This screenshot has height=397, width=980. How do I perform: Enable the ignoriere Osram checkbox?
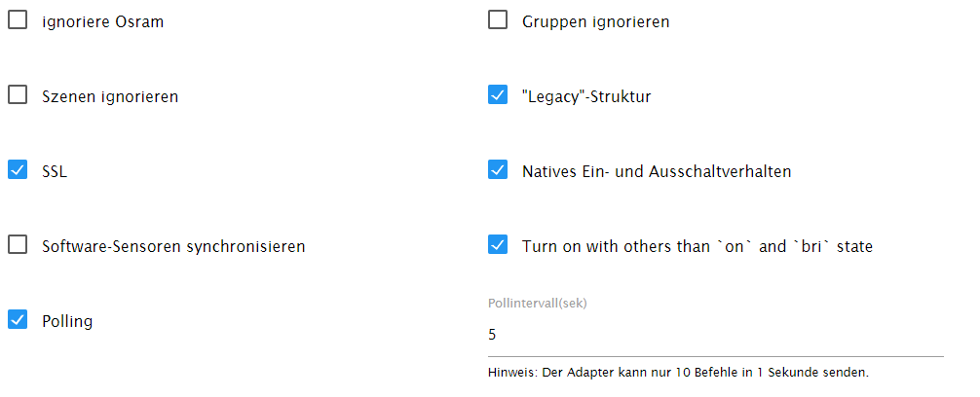[x=18, y=20]
